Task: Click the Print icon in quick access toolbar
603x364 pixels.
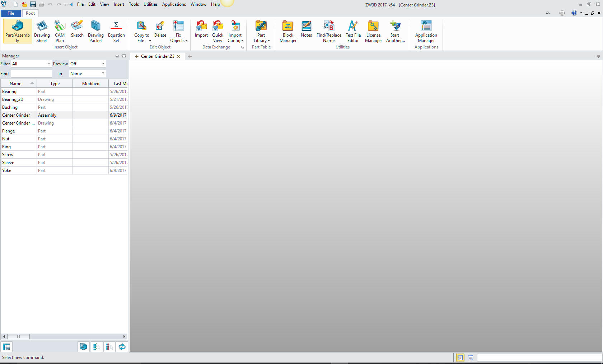Action: [x=42, y=4]
